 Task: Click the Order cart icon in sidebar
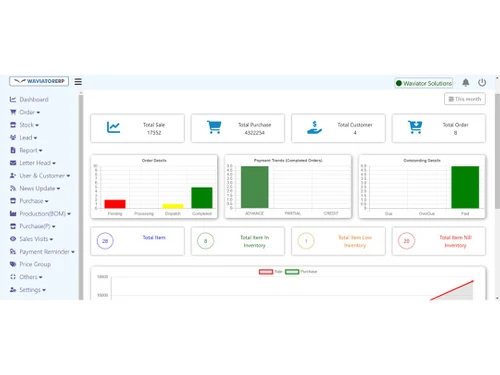tap(13, 112)
